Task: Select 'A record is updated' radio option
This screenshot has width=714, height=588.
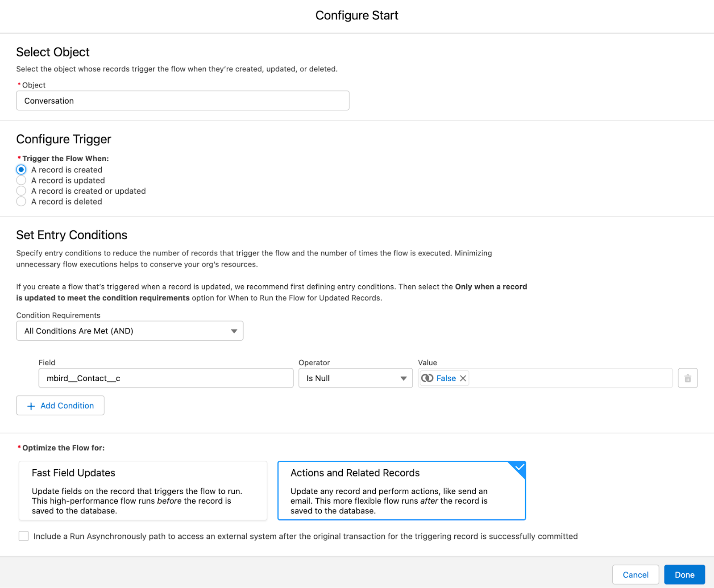Action: pos(21,180)
